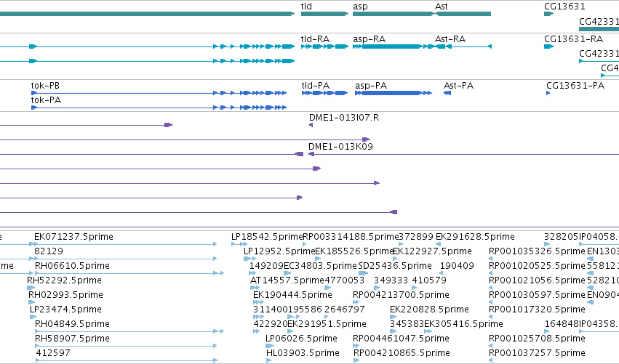Screen dimensions: 619x364
Task: Select the EK190444.5prime EST
Action: (292, 295)
